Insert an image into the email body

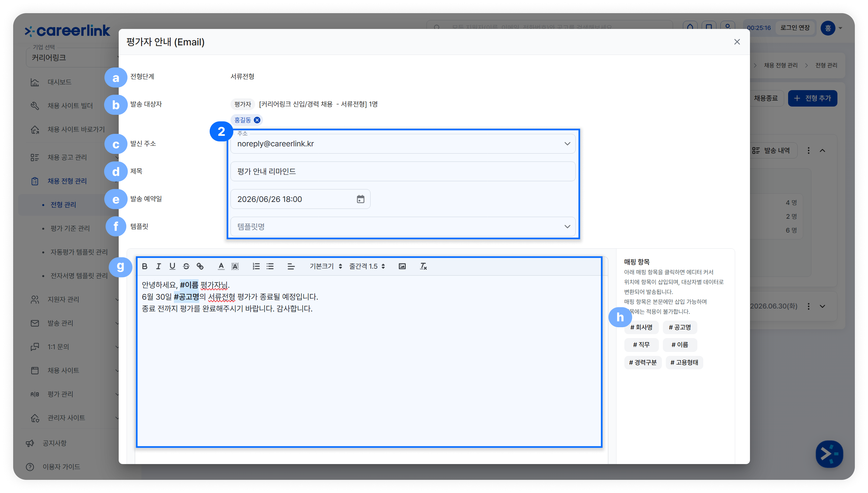coord(402,266)
